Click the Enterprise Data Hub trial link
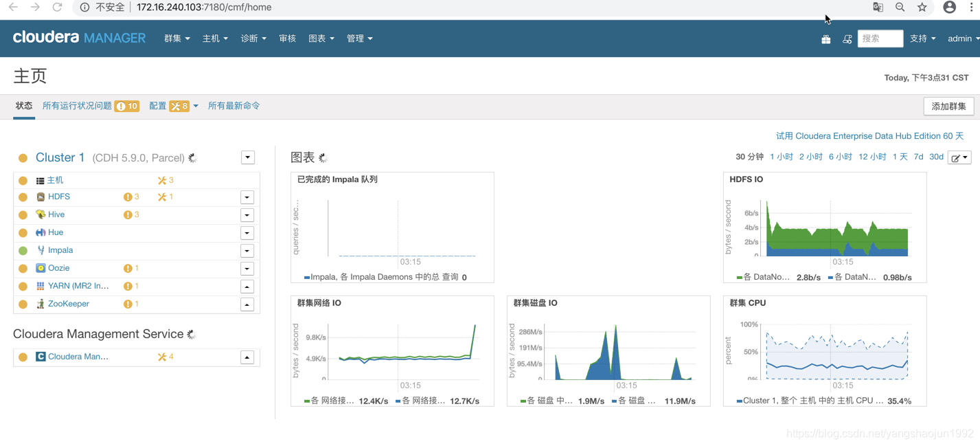Image resolution: width=980 pixels, height=446 pixels. [869, 136]
